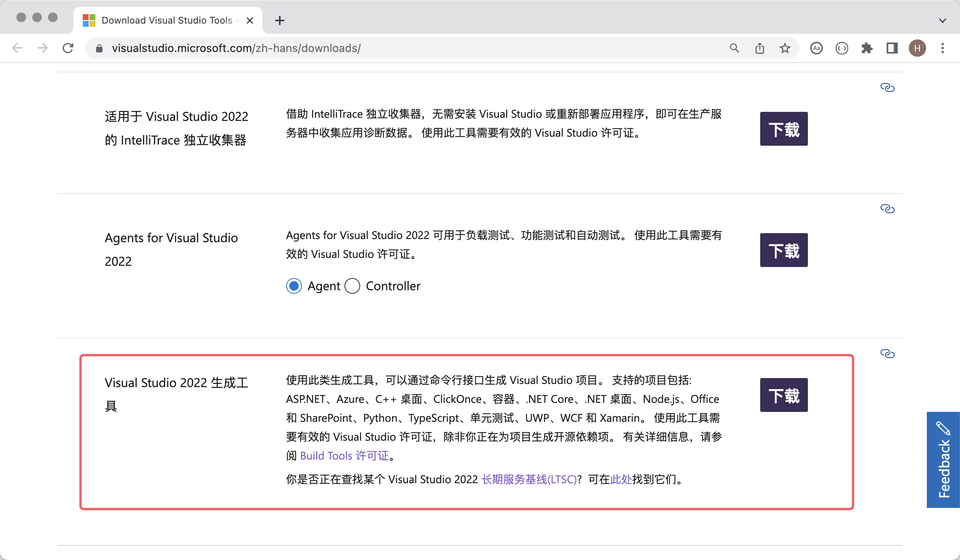Viewport: 960px width, 560px height.
Task: Open the extensions puzzle icon
Action: coord(867,48)
